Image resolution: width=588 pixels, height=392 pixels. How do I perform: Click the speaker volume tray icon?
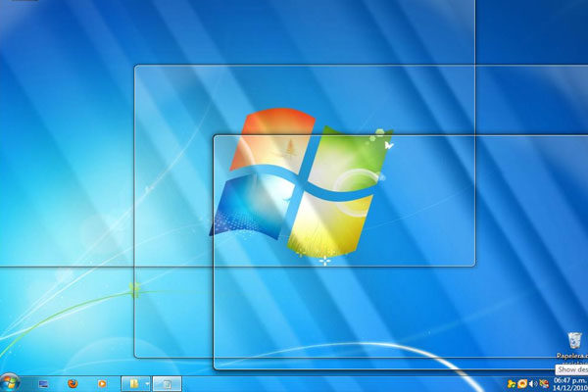pyautogui.click(x=533, y=384)
